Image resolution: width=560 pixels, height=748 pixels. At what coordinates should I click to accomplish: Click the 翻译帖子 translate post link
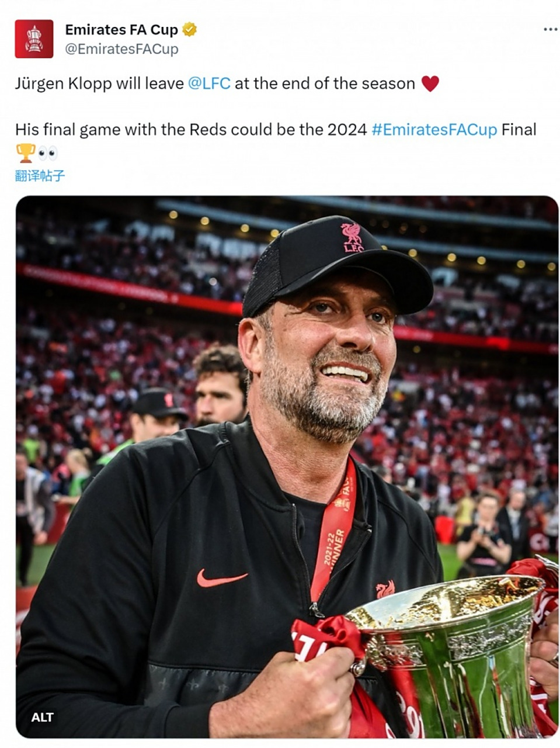pyautogui.click(x=40, y=175)
